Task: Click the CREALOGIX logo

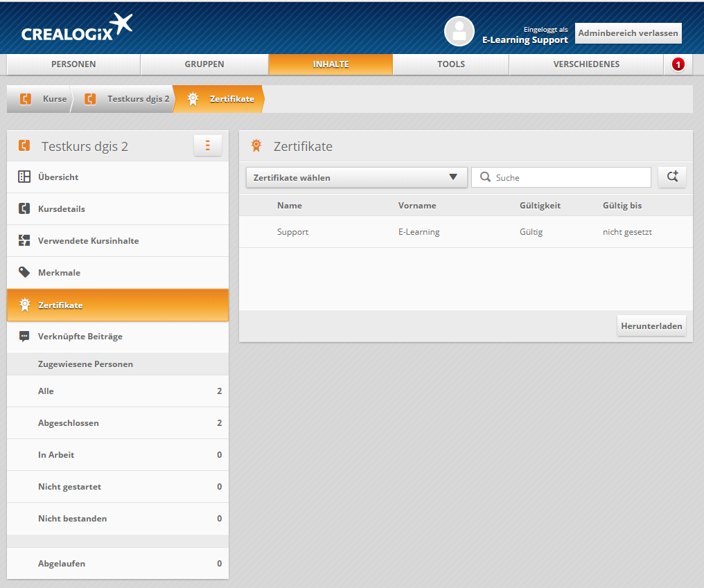Action: [76, 28]
